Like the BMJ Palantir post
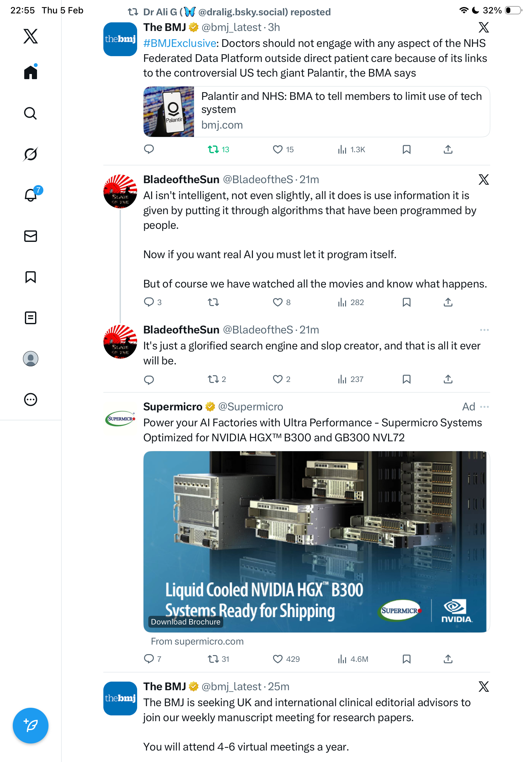 point(283,149)
